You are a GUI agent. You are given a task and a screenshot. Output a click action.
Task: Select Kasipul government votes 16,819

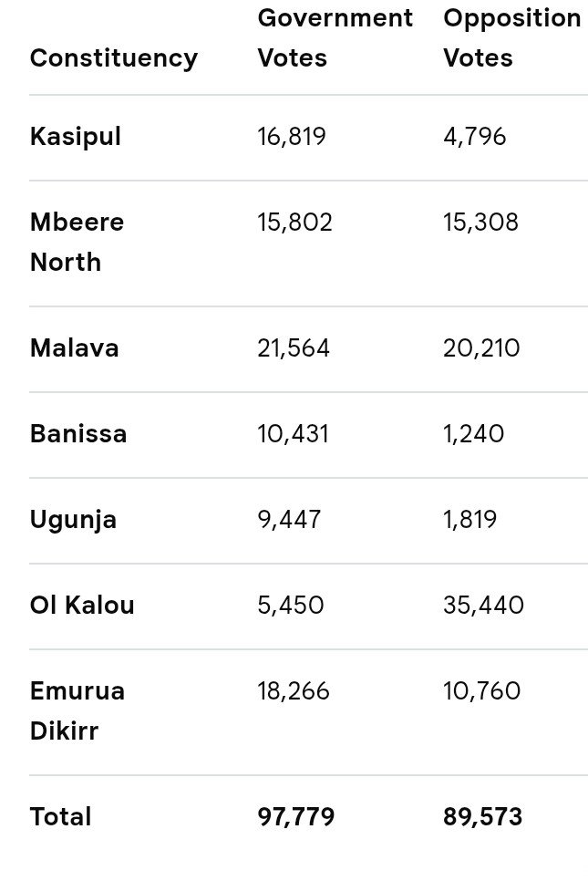click(292, 137)
